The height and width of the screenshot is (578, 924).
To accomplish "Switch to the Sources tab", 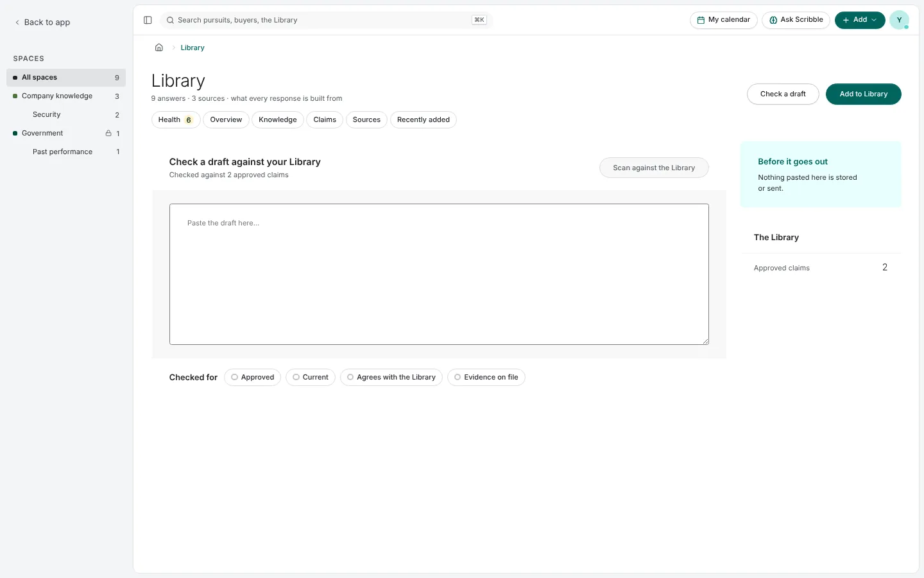I will (x=366, y=120).
